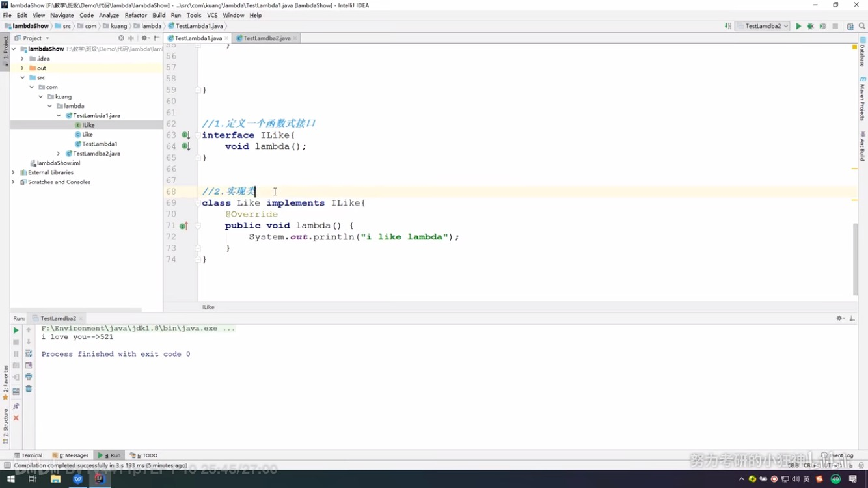868x488 pixels.
Task: Open the TestLamdba2 run configuration dropdown
Action: click(x=763, y=26)
